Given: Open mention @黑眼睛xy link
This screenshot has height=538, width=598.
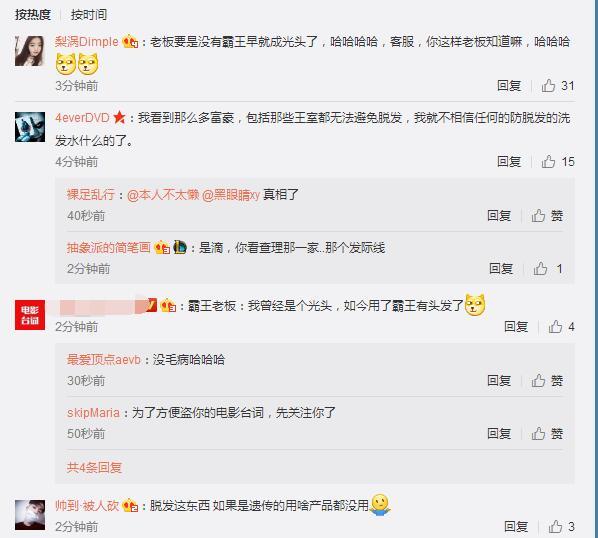Looking at the screenshot, I should pyautogui.click(x=231, y=194).
